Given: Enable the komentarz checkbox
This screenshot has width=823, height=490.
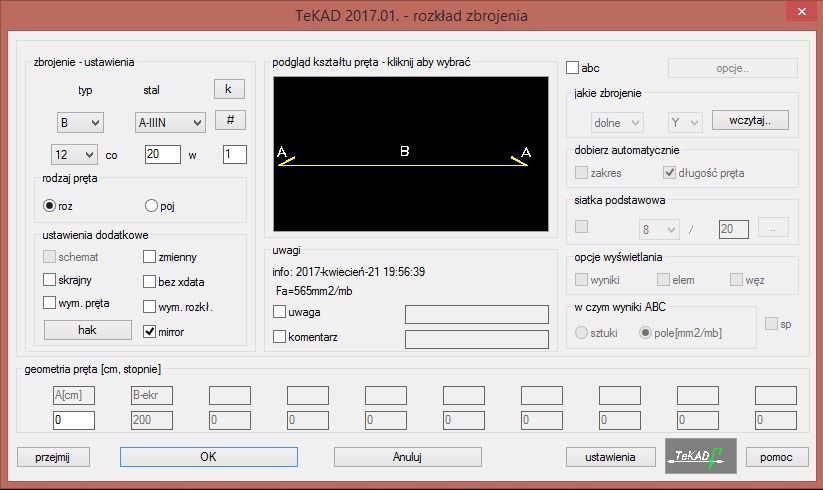Looking at the screenshot, I should coord(280,337).
